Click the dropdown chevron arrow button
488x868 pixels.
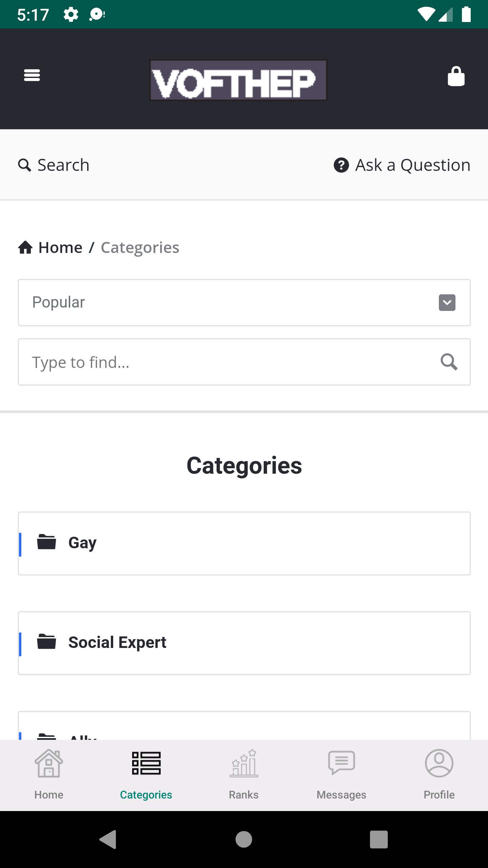(447, 302)
